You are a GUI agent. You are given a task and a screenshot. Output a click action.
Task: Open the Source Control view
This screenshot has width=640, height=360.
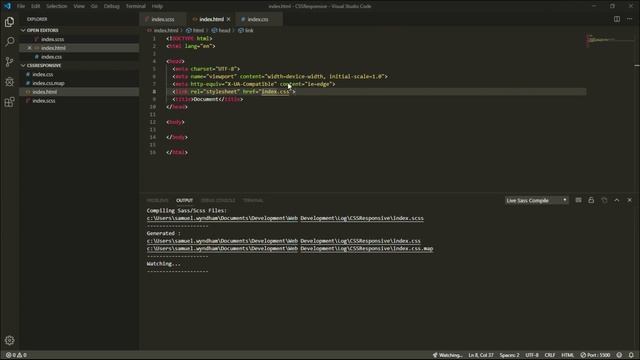click(9, 62)
